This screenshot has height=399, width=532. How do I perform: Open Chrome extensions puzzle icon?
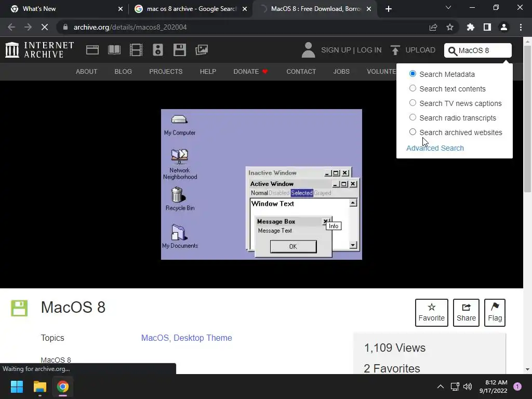471,27
